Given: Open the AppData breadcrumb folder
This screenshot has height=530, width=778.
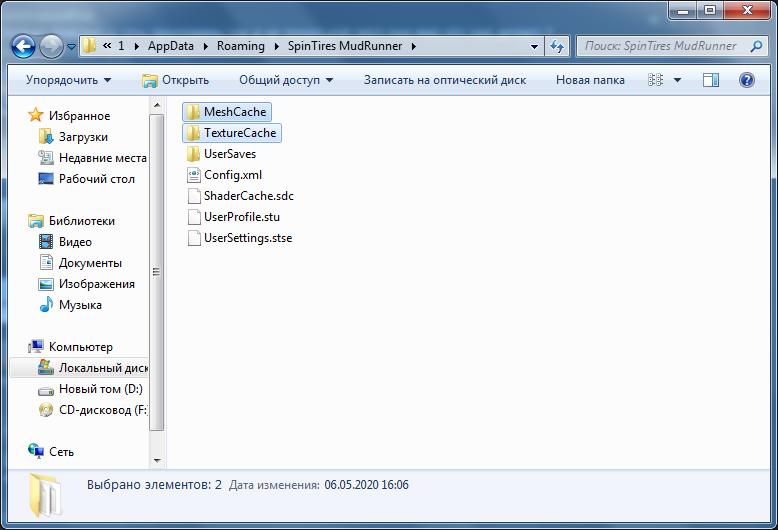Looking at the screenshot, I should tap(171, 46).
